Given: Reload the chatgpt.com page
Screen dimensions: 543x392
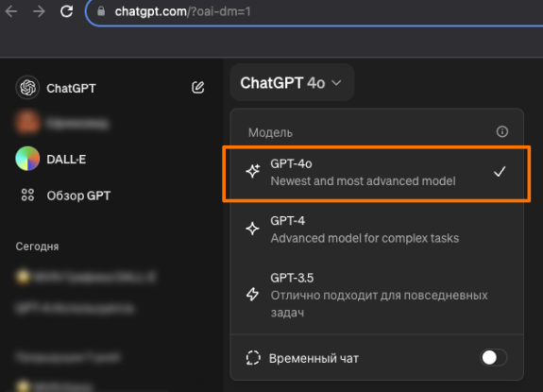Looking at the screenshot, I should (66, 11).
